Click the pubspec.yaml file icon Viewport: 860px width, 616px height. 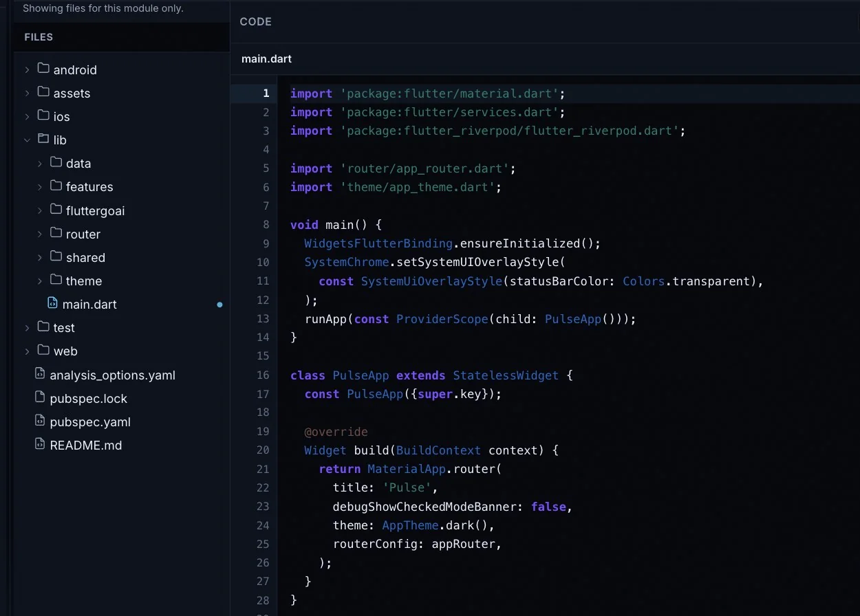click(40, 421)
